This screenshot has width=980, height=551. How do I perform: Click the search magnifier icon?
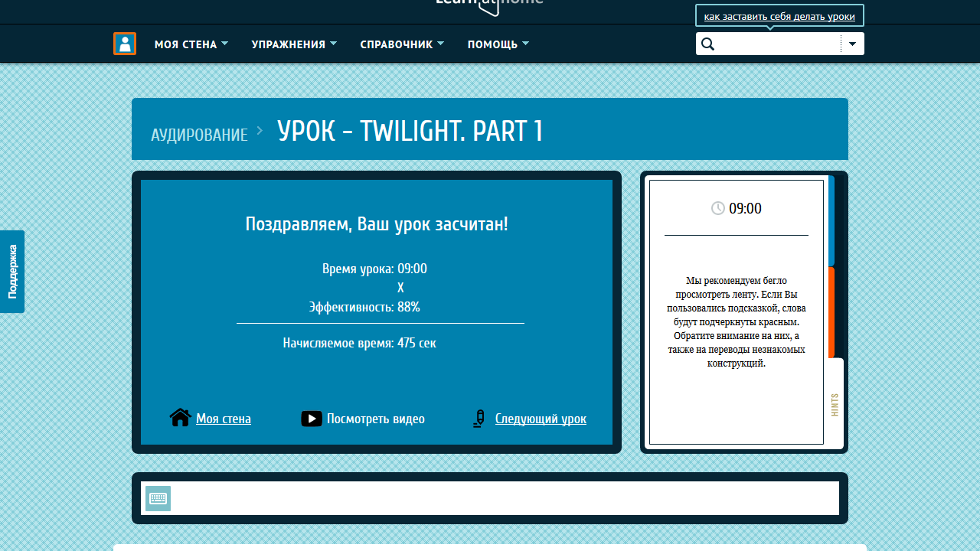click(x=707, y=44)
